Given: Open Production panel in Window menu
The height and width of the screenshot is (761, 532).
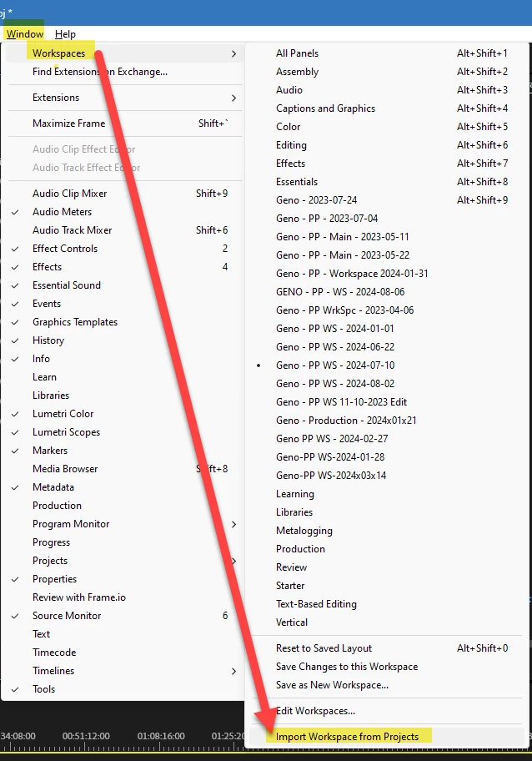Looking at the screenshot, I should (124, 506).
